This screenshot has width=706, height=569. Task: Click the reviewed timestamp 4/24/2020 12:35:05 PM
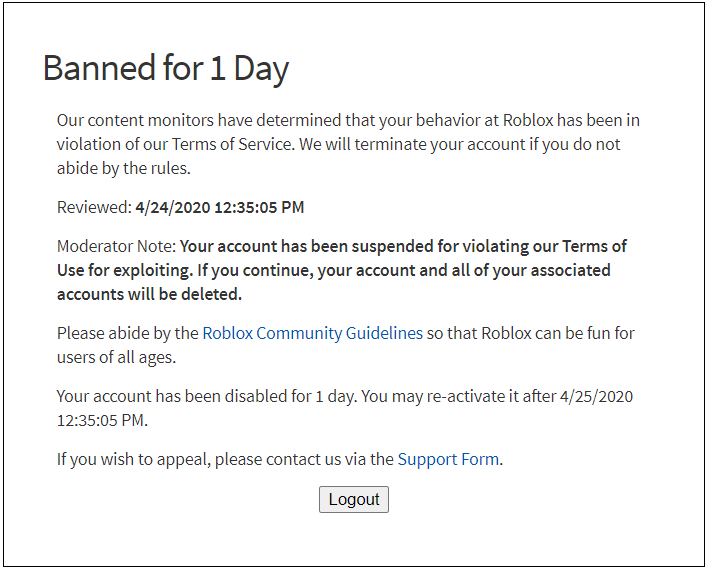(x=219, y=208)
